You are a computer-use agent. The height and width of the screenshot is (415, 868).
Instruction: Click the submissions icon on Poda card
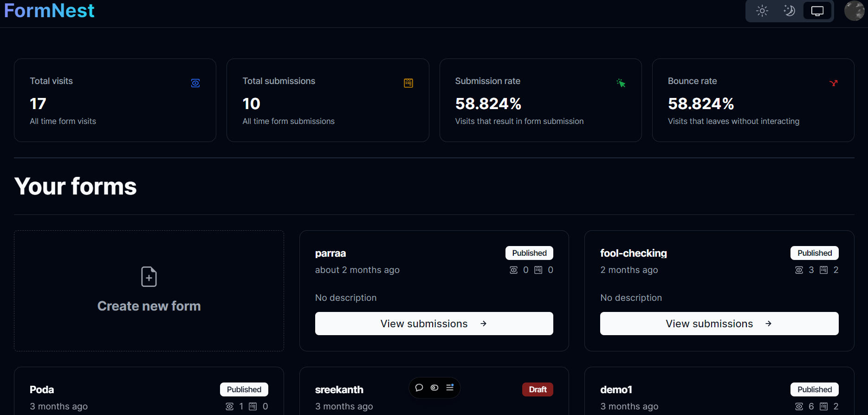253,407
